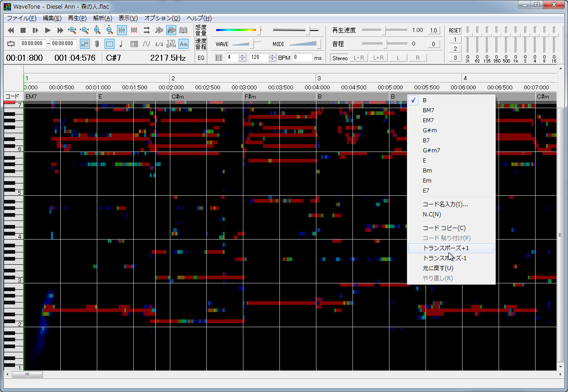
Task: Click the 4/4 time signature icon
Action: tap(159, 44)
